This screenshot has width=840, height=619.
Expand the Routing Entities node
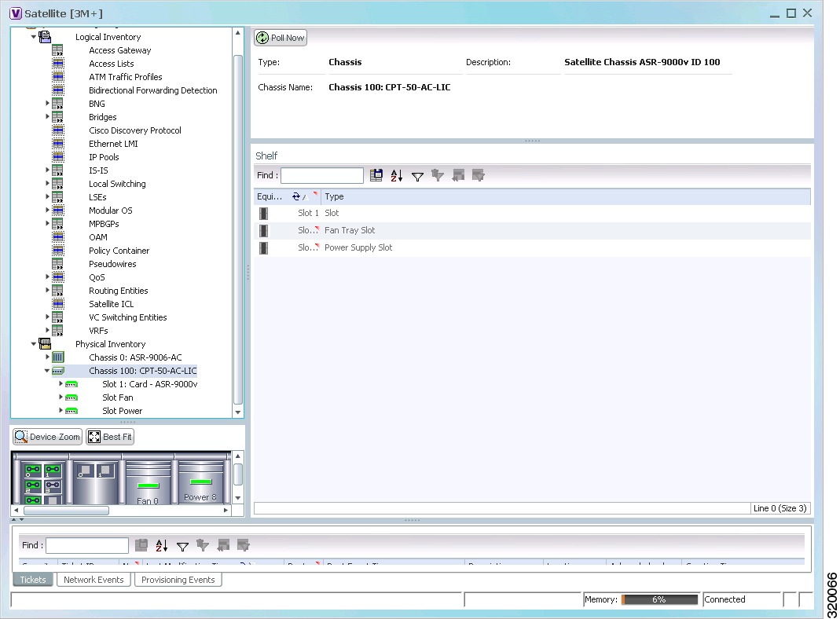pyautogui.click(x=47, y=290)
